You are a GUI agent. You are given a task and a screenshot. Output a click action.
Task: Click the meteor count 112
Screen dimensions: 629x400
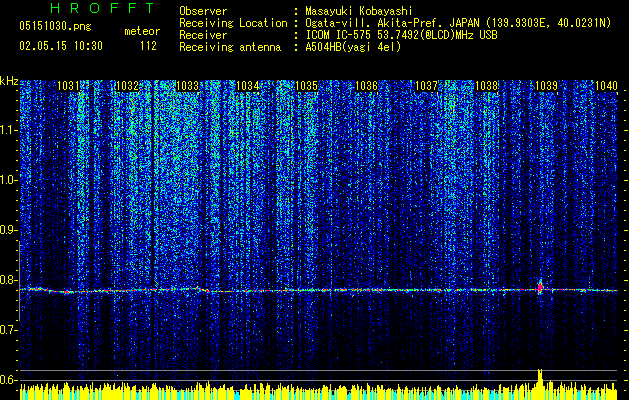click(148, 46)
